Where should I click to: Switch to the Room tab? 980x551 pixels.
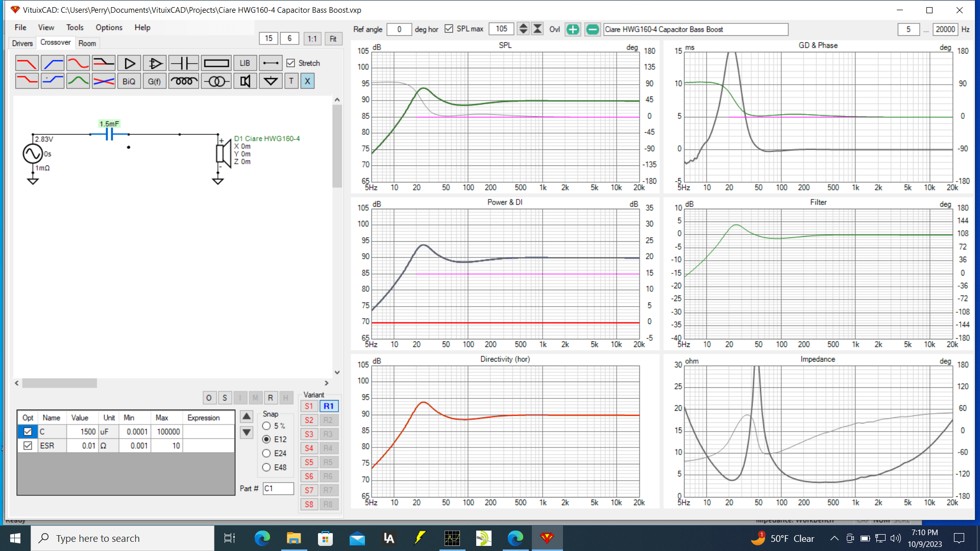tap(87, 43)
